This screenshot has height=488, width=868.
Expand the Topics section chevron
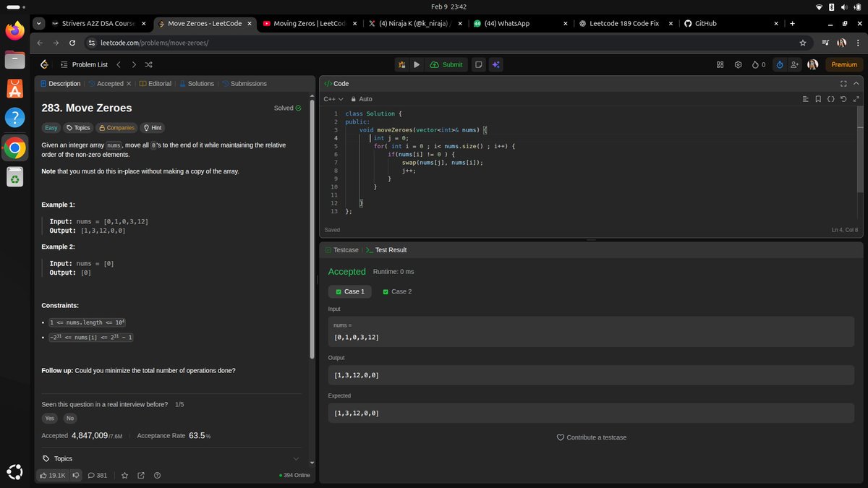click(x=296, y=458)
